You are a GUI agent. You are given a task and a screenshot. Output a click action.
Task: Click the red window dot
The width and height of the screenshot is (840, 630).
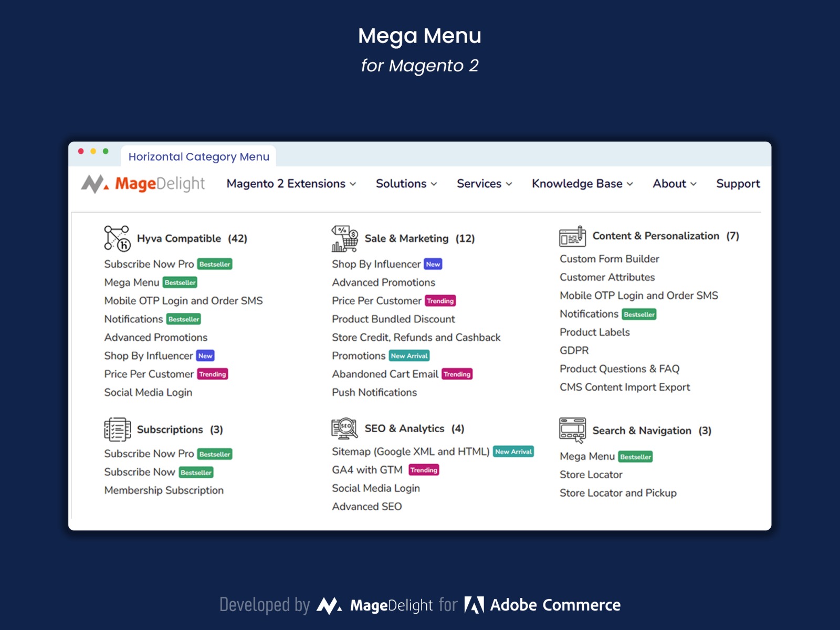81,151
